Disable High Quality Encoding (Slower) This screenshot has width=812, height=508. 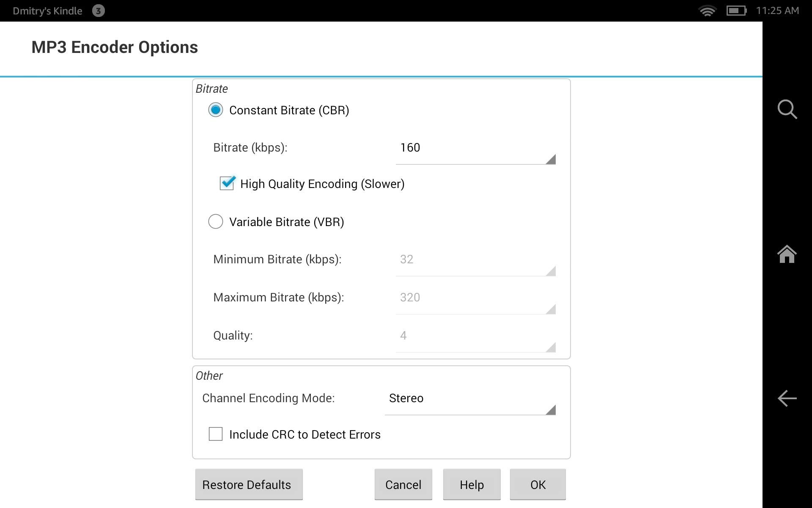[227, 183]
